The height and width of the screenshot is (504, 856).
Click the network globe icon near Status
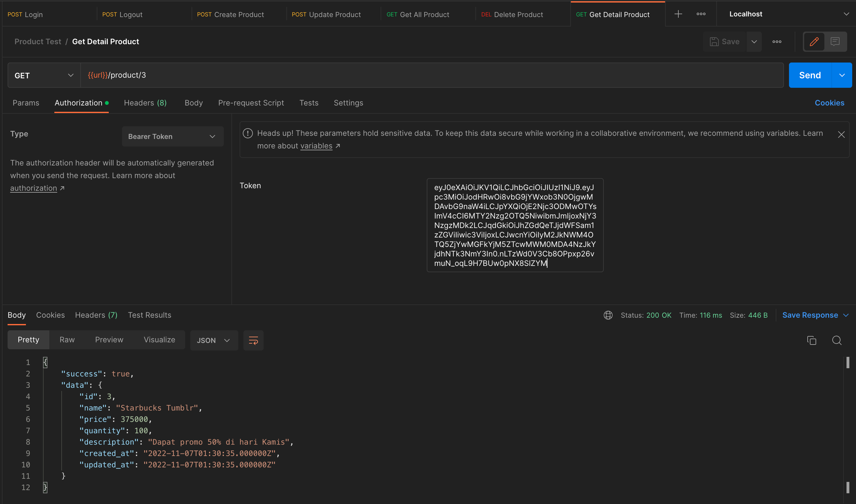[x=608, y=315]
